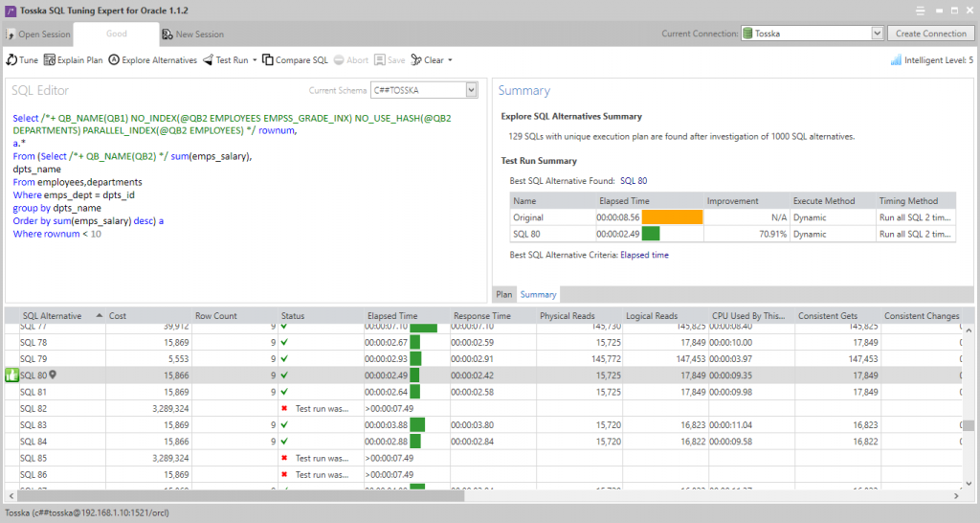This screenshot has height=523, width=980.
Task: Open the Clear dropdown arrow
Action: 450,60
